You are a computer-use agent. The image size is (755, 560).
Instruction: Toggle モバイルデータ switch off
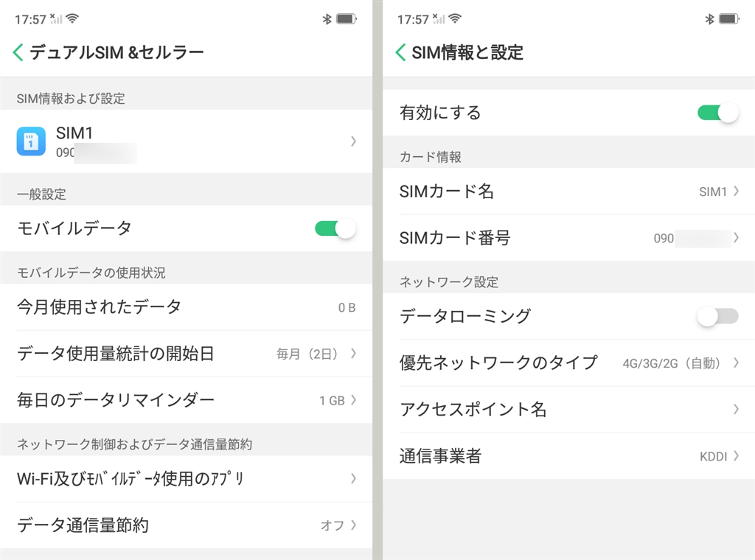click(335, 228)
